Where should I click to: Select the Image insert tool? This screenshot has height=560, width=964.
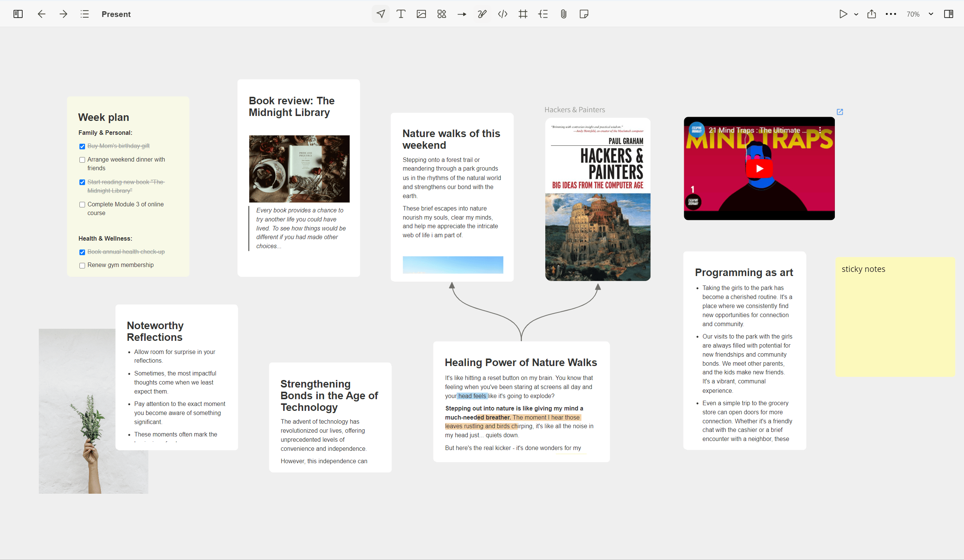coord(421,14)
